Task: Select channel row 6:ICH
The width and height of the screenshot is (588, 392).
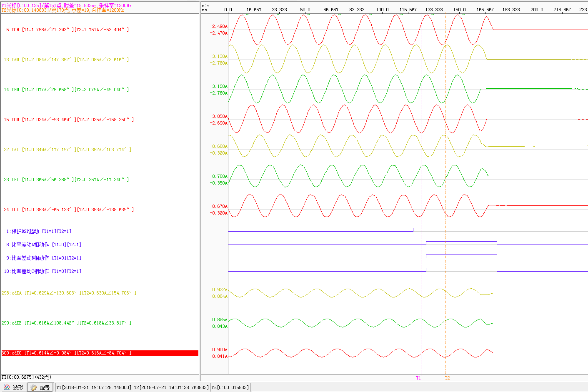Action: point(68,30)
